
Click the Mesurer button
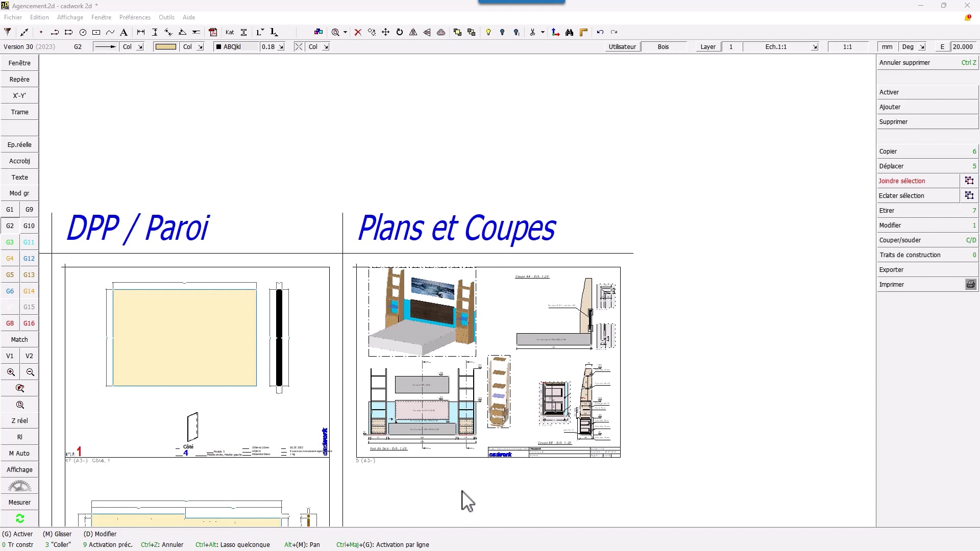[x=20, y=502]
